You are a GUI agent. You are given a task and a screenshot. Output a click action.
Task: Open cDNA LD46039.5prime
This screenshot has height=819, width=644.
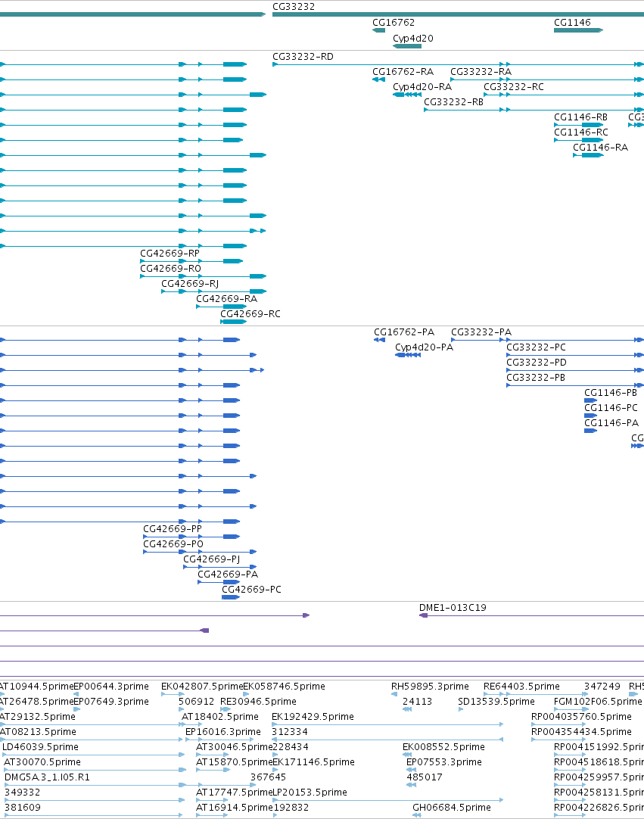click(40, 747)
